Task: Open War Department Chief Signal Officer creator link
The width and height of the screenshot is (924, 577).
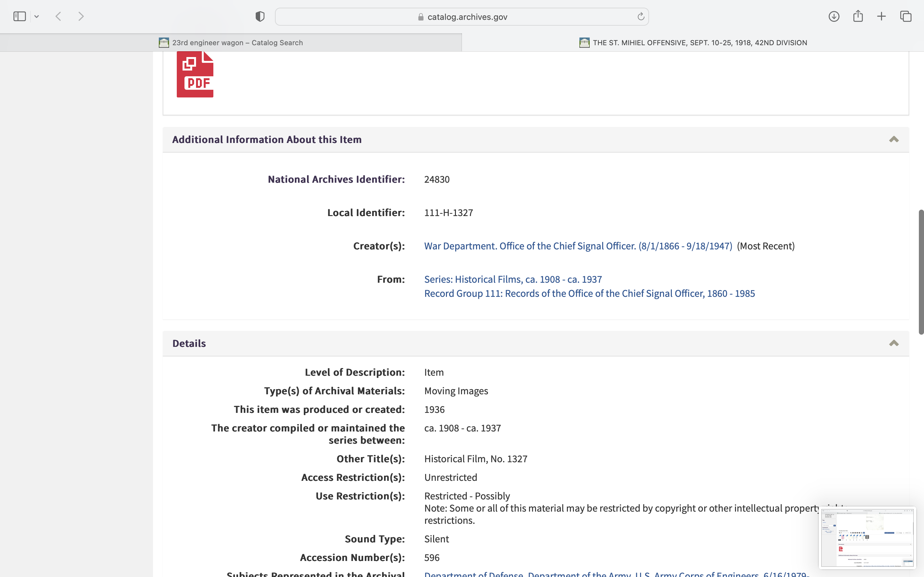Action: click(x=578, y=246)
